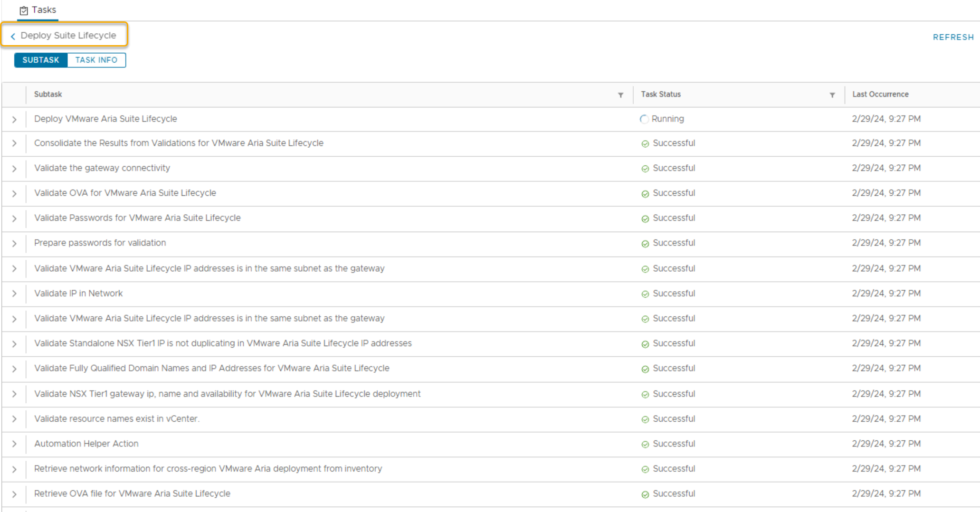Go back via Deploy Suite Lifecycle link
980x512 pixels.
(68, 36)
